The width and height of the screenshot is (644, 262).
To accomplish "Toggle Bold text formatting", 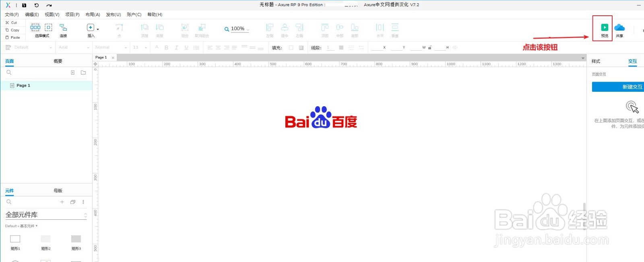I will click(x=166, y=47).
